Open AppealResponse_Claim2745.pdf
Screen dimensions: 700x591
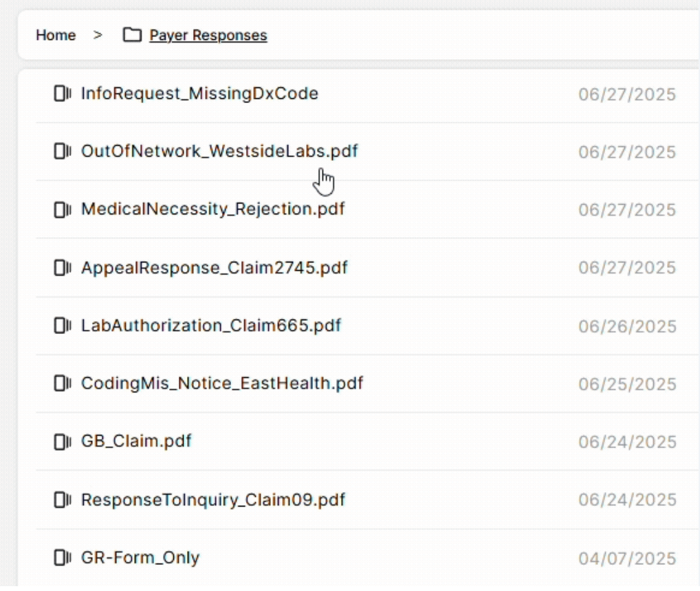pos(214,267)
